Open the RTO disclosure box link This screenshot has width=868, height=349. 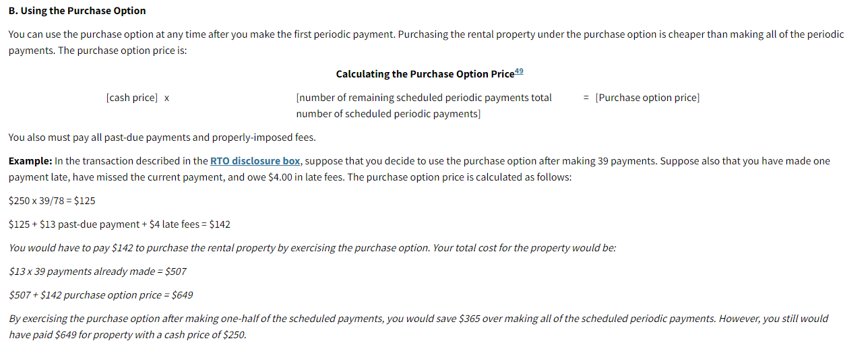click(x=255, y=161)
